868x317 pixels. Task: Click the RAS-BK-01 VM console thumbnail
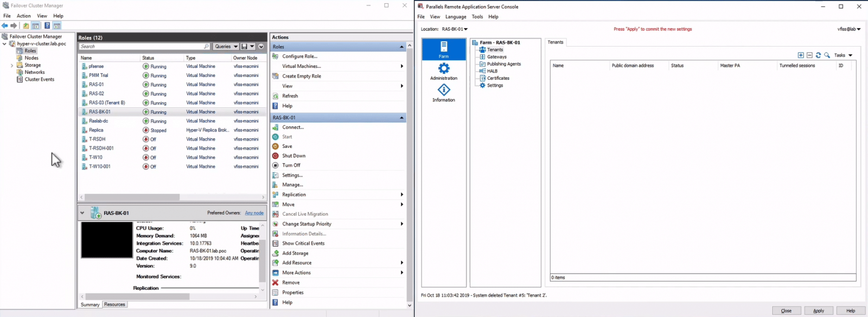tap(107, 240)
